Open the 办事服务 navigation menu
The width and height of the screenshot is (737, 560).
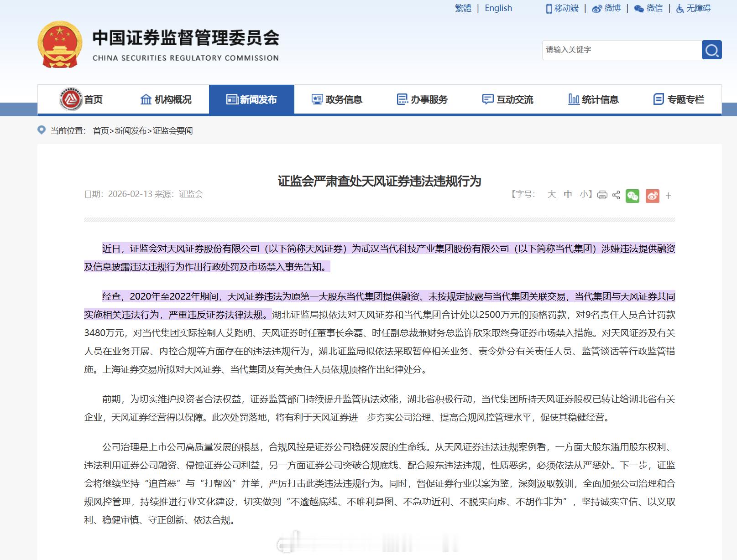tap(429, 99)
